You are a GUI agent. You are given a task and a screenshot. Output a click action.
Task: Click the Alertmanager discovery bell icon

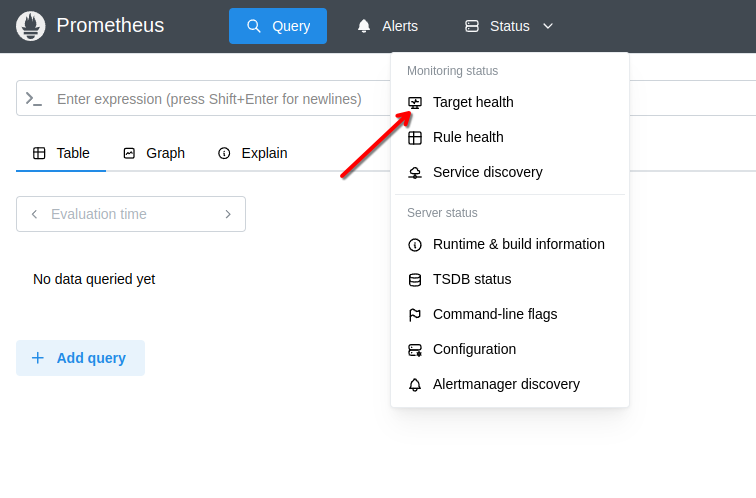415,384
